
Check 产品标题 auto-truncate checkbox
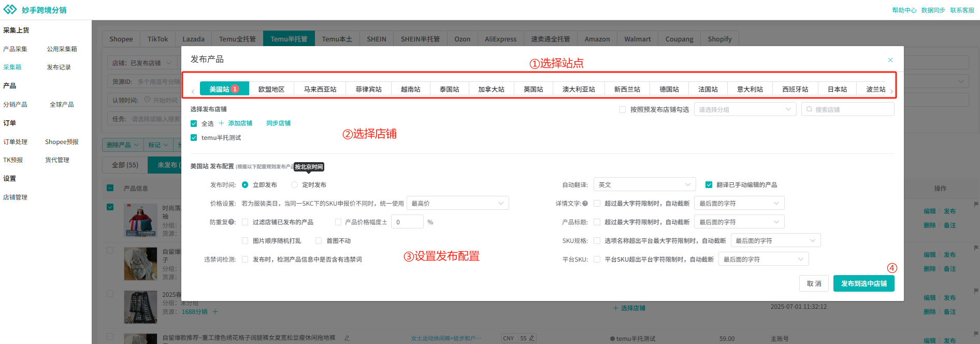click(597, 222)
